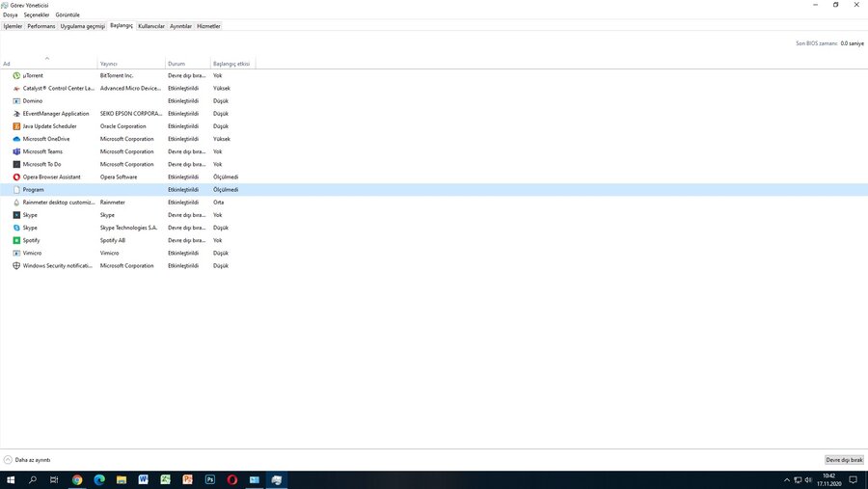This screenshot has width=868, height=489.
Task: Select 'Windows Security notificati...' name text
Action: [x=58, y=266]
